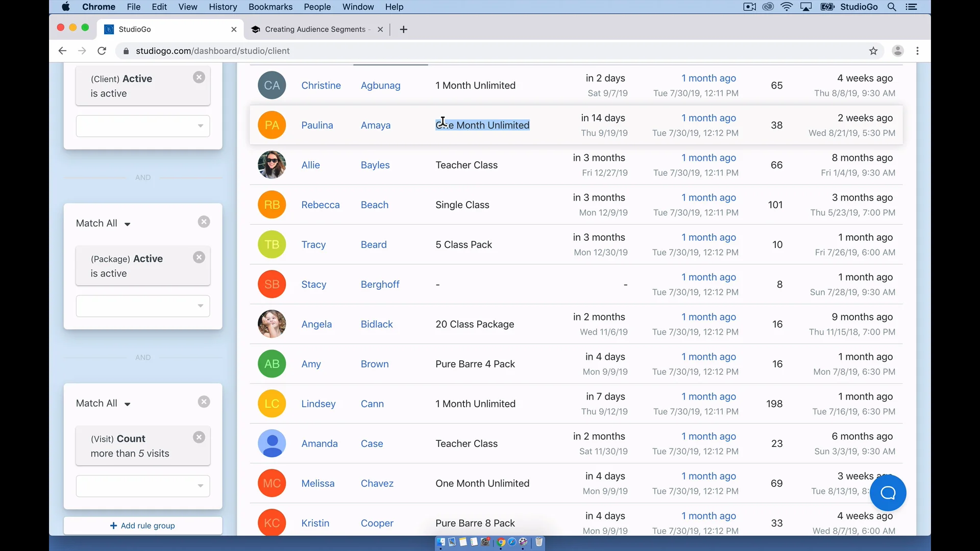This screenshot has height=551, width=980.
Task: Open Chrome three-dot menu
Action: coord(918,51)
